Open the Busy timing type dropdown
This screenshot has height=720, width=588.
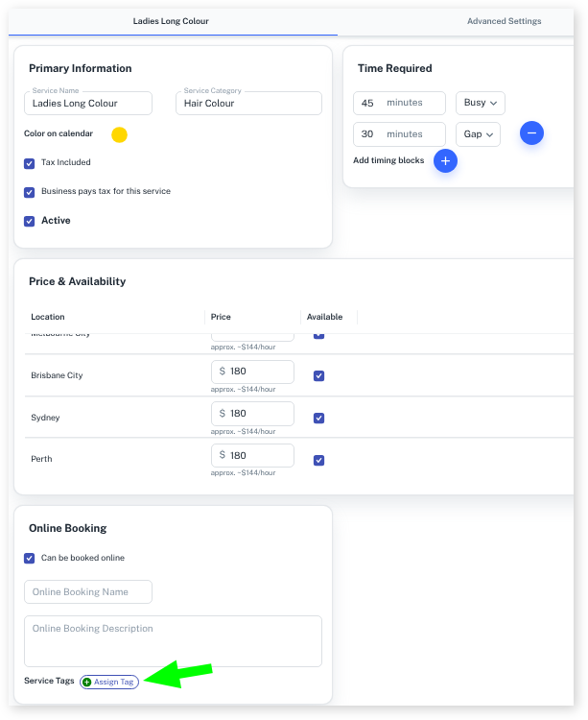pos(481,103)
